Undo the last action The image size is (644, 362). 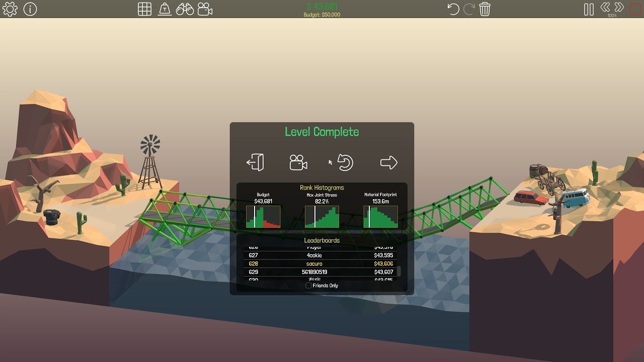(453, 9)
